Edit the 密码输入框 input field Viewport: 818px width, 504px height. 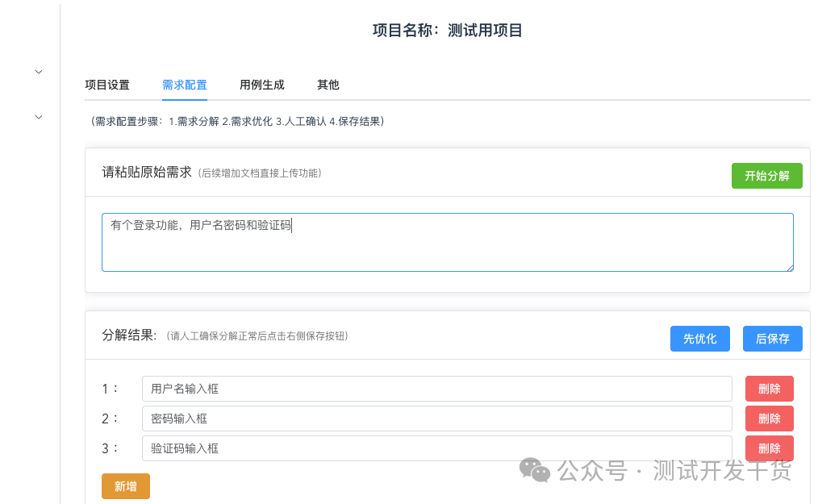(x=436, y=418)
